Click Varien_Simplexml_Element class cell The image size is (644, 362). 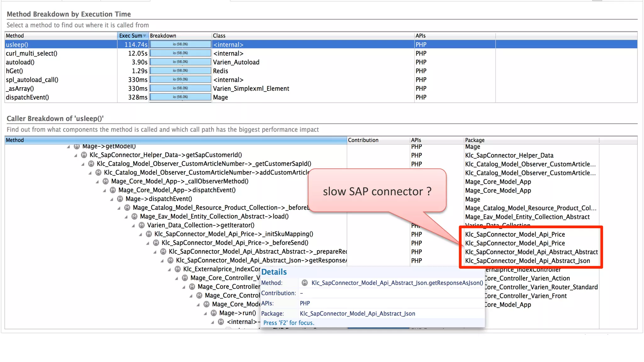point(251,89)
